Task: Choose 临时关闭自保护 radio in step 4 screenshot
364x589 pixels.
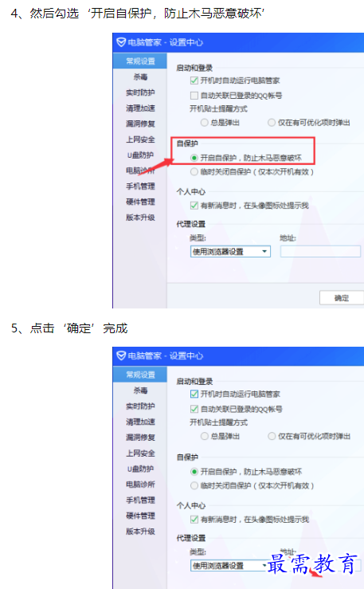Action: (194, 171)
